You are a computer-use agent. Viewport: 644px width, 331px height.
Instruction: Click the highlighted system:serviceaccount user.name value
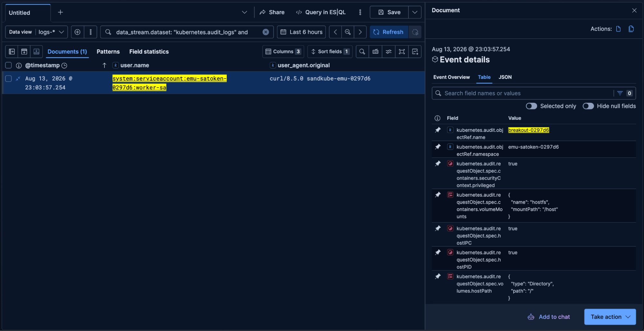(x=169, y=83)
